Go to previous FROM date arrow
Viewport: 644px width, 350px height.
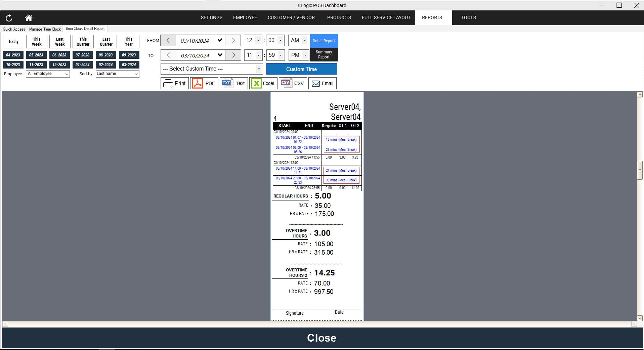coord(168,41)
